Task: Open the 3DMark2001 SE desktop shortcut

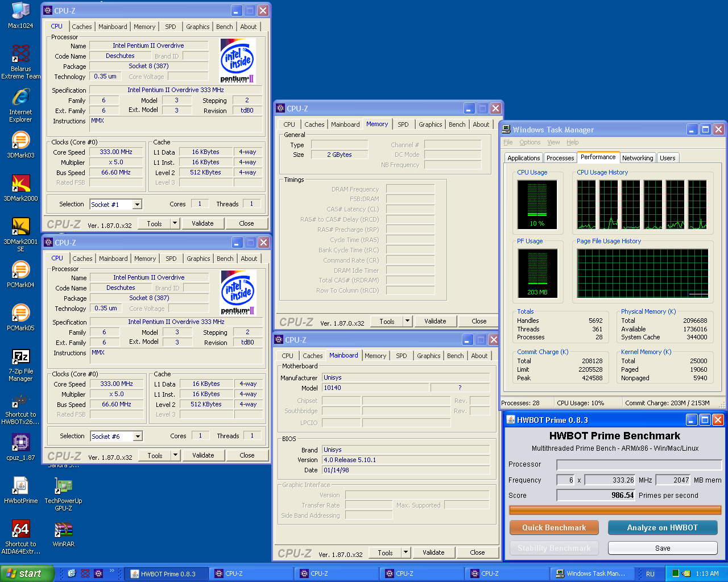Action: click(20, 234)
